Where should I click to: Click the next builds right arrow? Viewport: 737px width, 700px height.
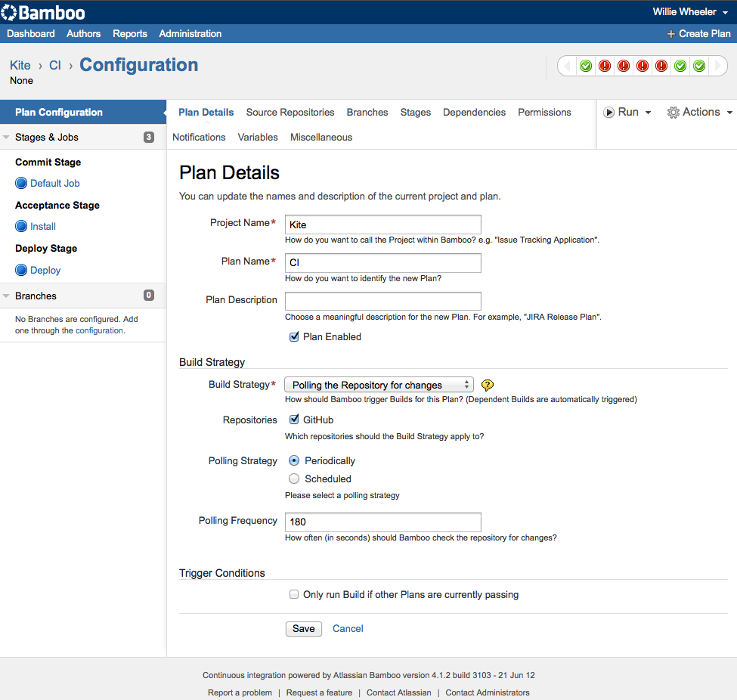(x=718, y=66)
